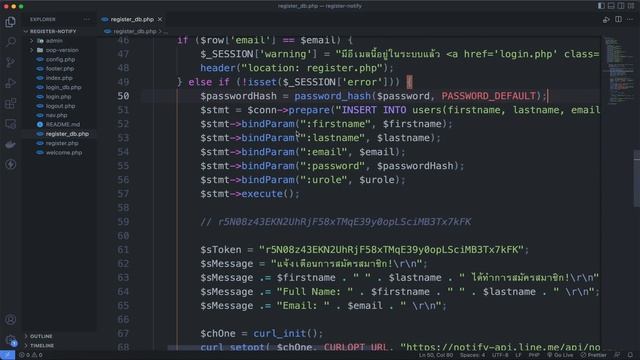Open the Extensions view
Screen dimensions: 640x360
point(11,103)
